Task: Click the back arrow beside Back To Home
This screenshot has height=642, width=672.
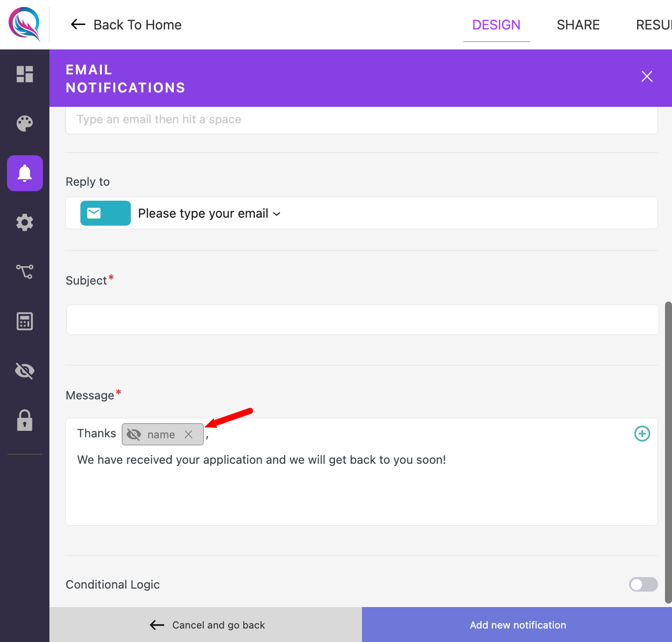Action: tap(78, 24)
